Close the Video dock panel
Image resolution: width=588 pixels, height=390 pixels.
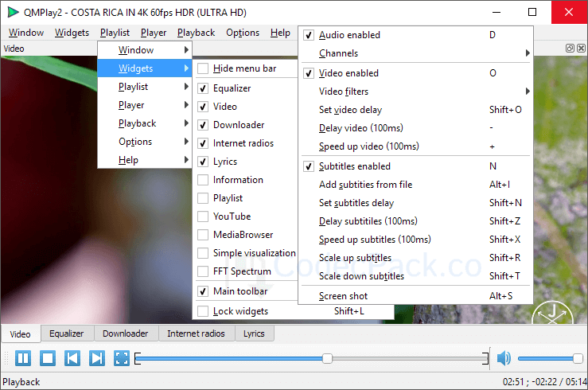click(x=581, y=48)
